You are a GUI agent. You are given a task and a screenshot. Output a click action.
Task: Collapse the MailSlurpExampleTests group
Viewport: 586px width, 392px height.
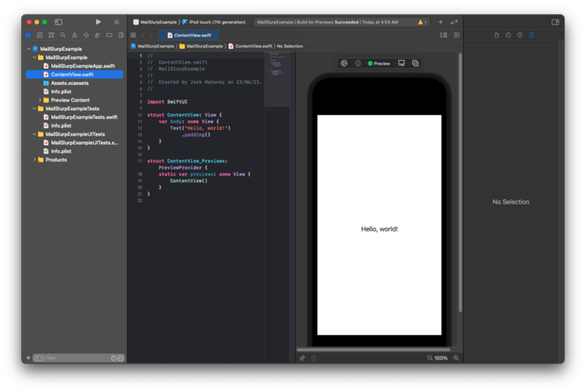pos(34,108)
